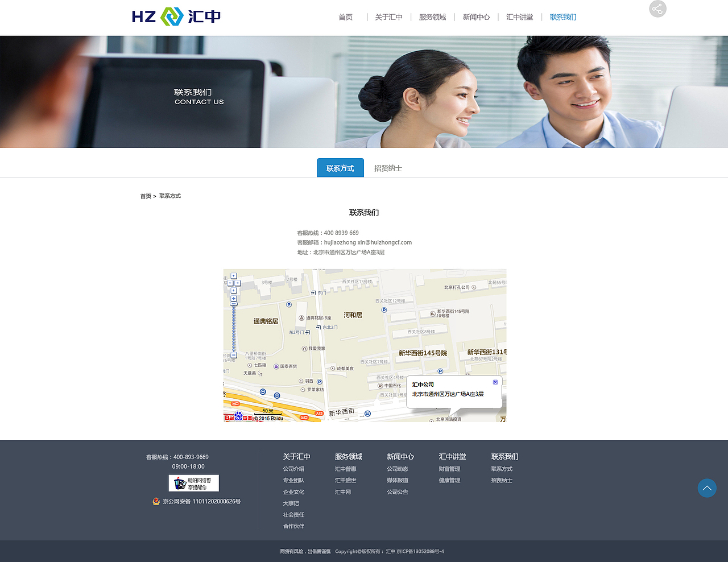Open footer link 联系方式
Screen dimensions: 728x562
pyautogui.click(x=502, y=469)
